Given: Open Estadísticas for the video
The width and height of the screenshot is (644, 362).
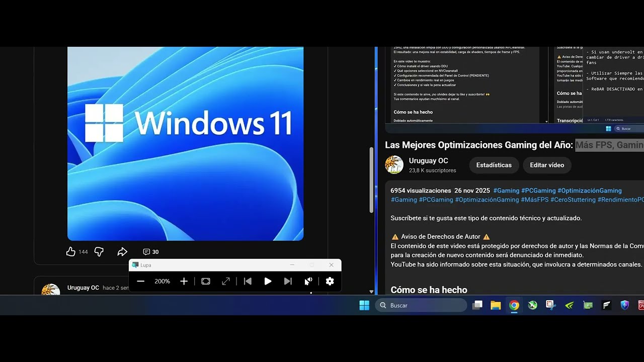Looking at the screenshot, I should (494, 165).
